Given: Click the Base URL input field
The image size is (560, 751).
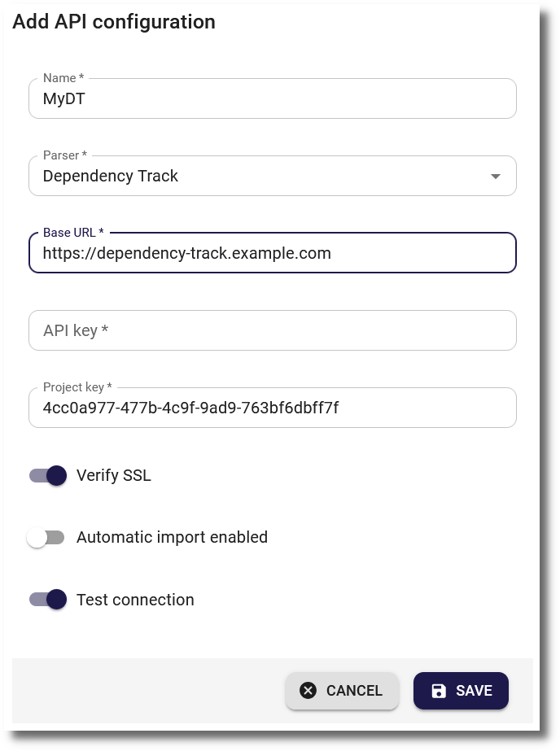Looking at the screenshot, I should [273, 253].
